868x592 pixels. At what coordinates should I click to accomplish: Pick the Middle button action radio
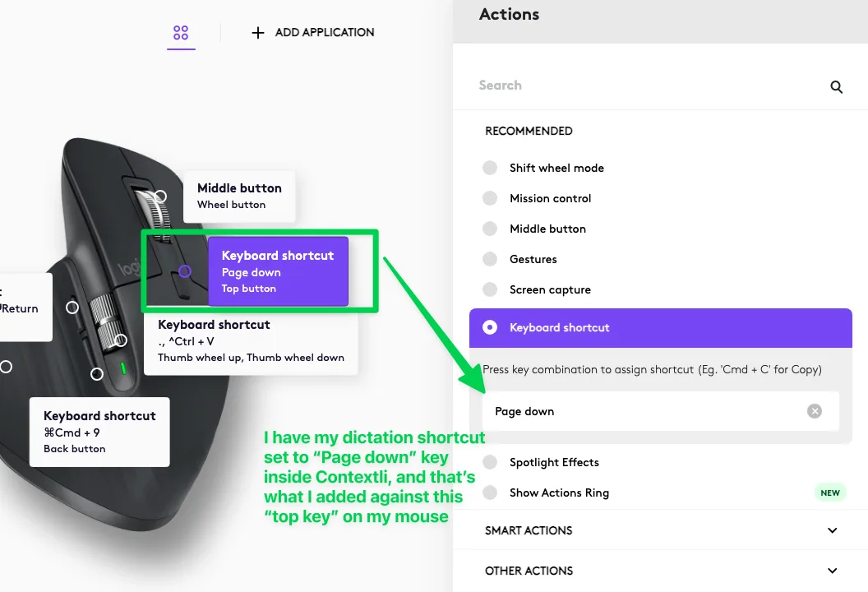point(489,229)
